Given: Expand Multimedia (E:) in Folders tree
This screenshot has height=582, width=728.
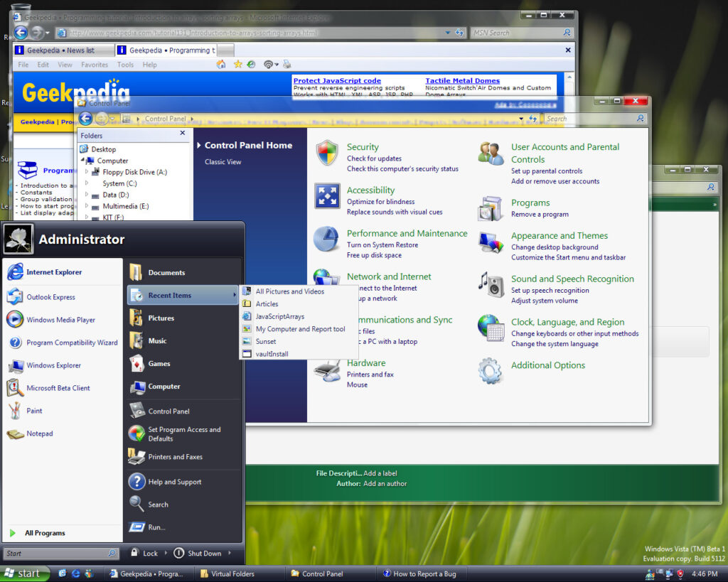Looking at the screenshot, I should click(x=86, y=205).
